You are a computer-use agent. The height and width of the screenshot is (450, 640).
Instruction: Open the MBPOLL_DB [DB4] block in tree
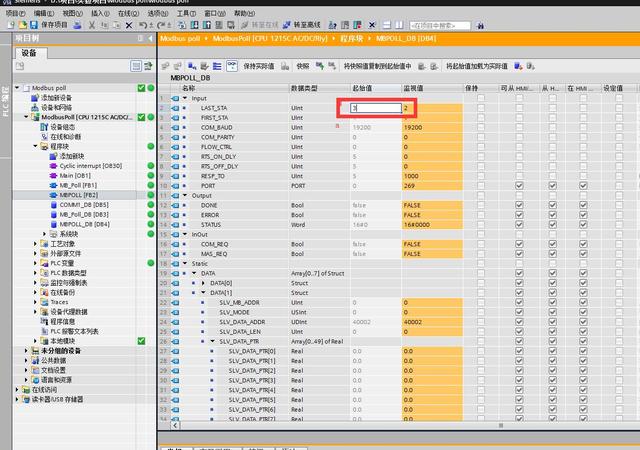click(84, 224)
